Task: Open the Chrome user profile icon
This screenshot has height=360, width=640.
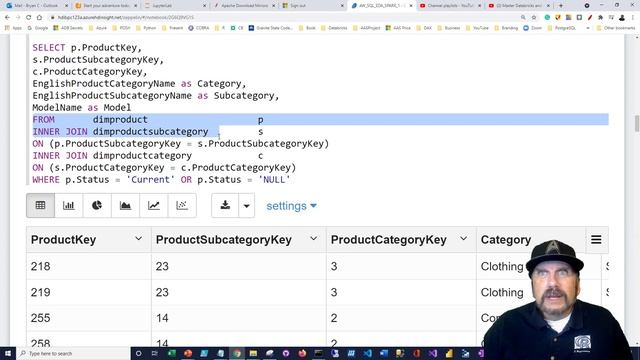Action: (622, 18)
